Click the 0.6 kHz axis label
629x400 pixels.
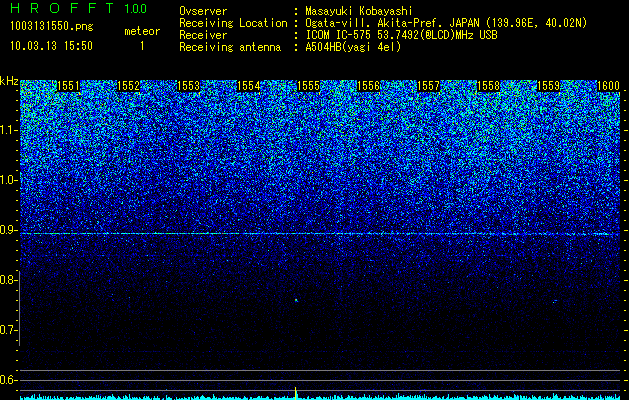pos(8,380)
